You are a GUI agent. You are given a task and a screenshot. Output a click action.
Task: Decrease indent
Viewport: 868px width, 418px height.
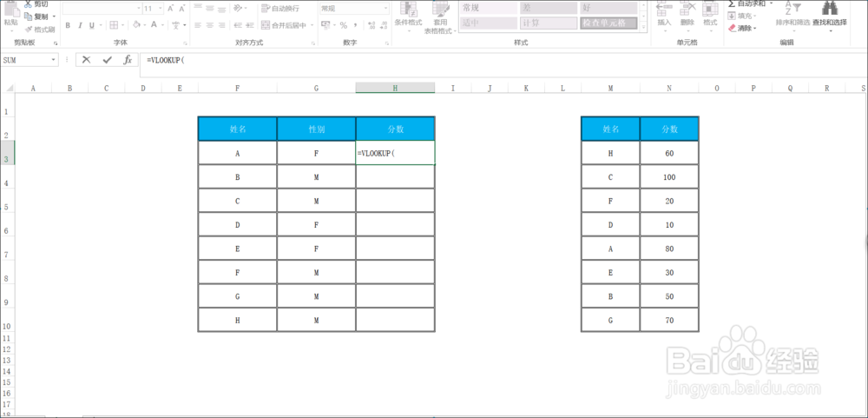click(236, 25)
